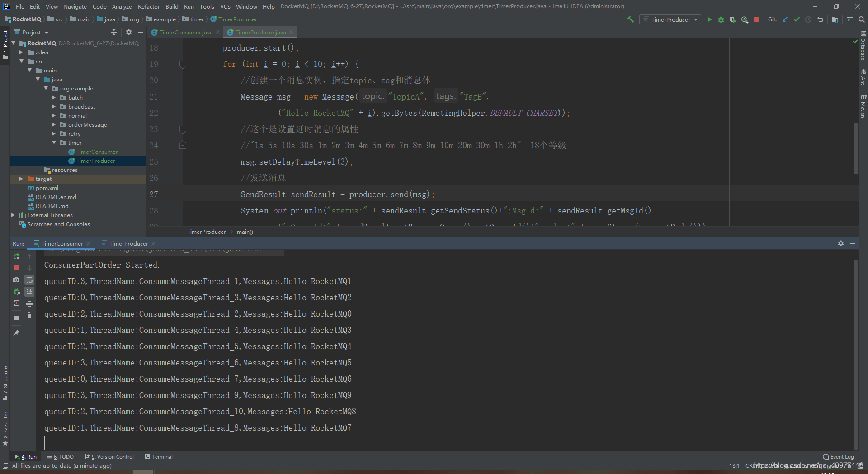
Task: Attach debugger icon in the Run panel
Action: pyautogui.click(x=16, y=291)
